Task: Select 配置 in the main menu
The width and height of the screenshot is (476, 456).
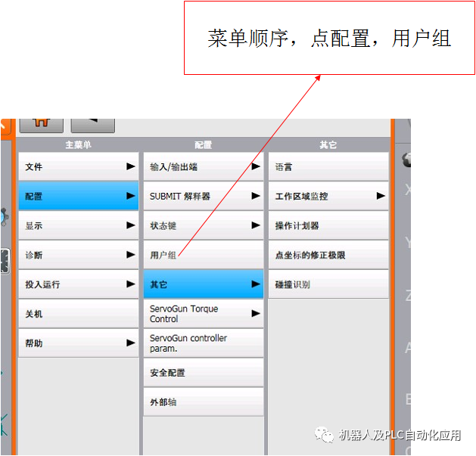Action: click(78, 196)
